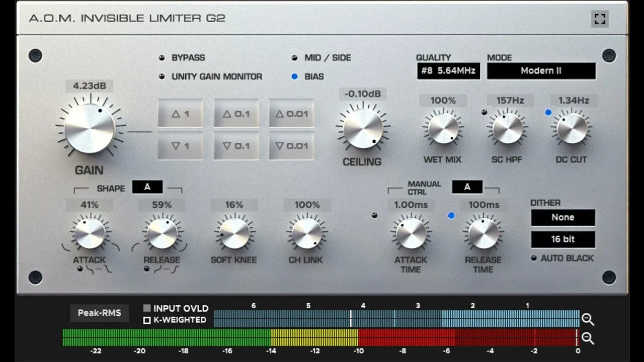The image size is (644, 362).
Task: Click the -0.10dB ceiling value field
Action: [363, 94]
